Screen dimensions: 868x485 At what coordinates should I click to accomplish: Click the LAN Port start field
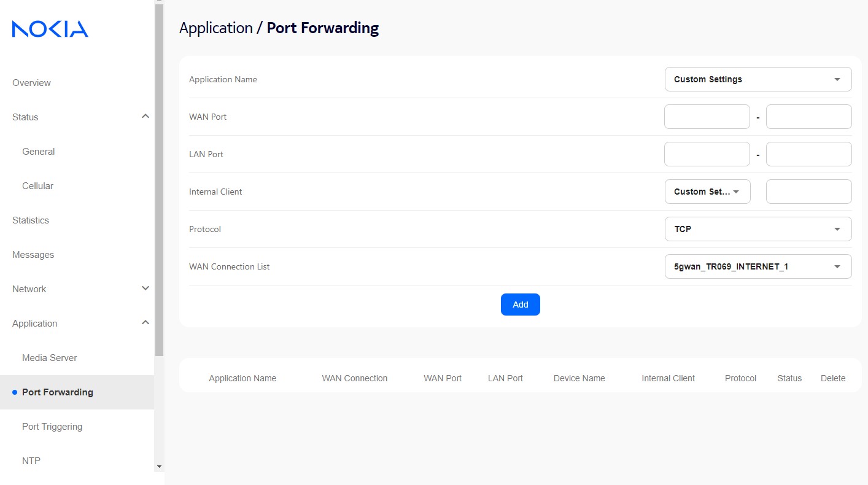(x=707, y=154)
